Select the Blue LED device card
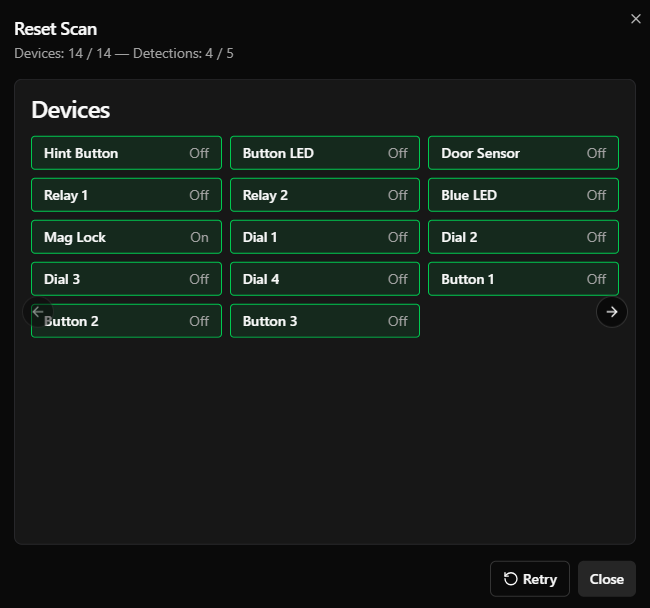Viewport: 650px width, 608px height. point(524,195)
